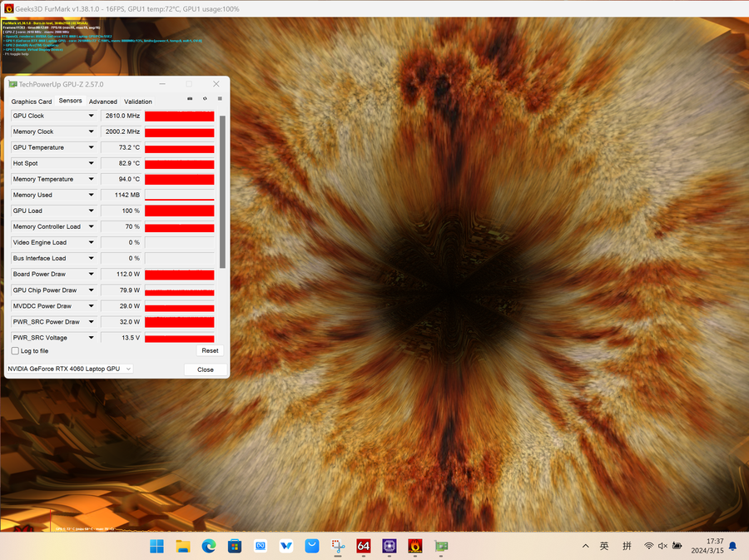Click the sensor list vertical scrollbar

click(222, 191)
